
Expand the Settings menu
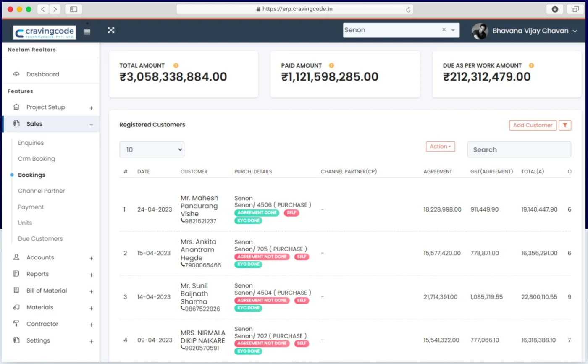point(91,341)
